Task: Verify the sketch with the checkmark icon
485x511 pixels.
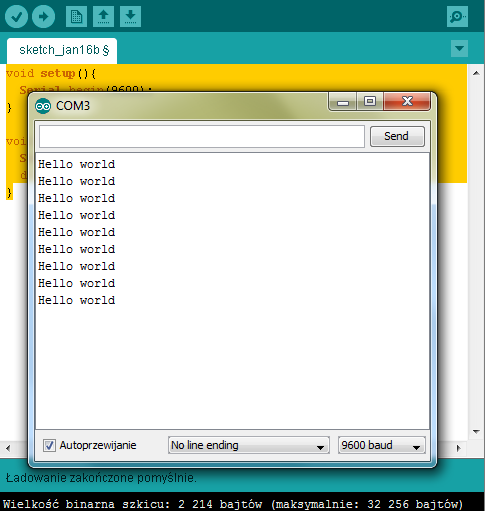Action: 16,16
